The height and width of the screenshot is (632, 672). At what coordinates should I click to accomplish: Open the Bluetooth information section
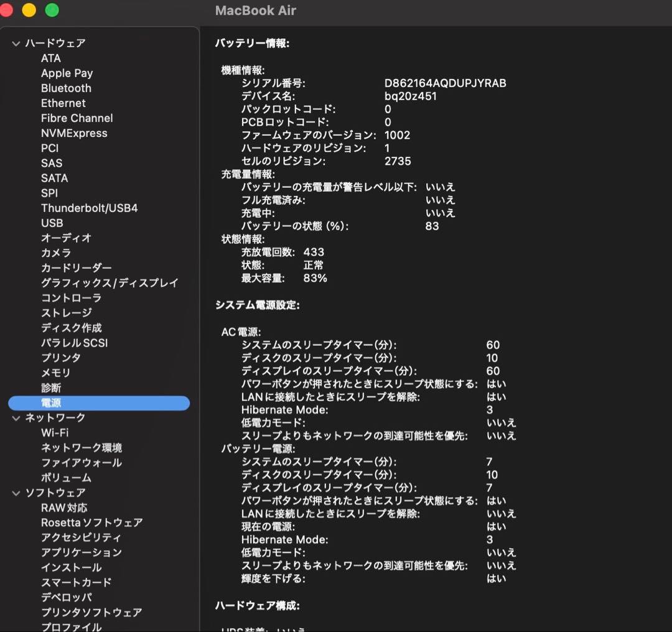click(65, 88)
